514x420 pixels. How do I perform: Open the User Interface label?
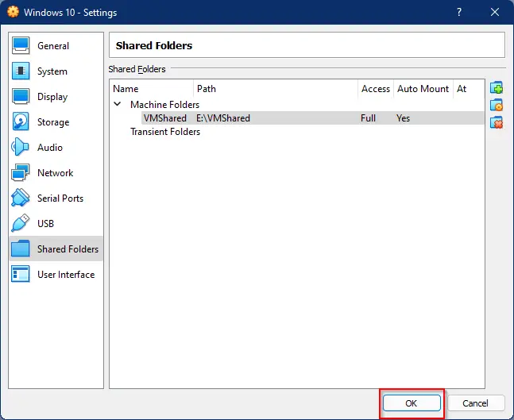click(x=66, y=275)
